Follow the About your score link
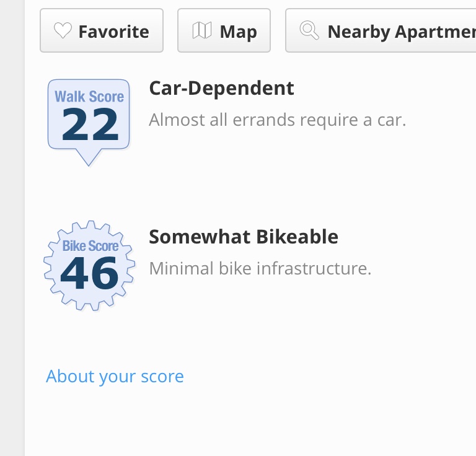 tap(115, 376)
